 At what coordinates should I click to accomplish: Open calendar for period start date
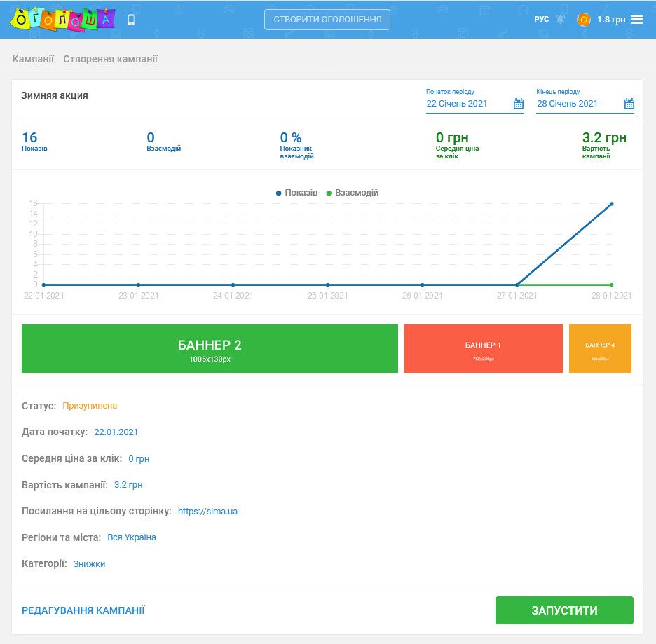[519, 104]
